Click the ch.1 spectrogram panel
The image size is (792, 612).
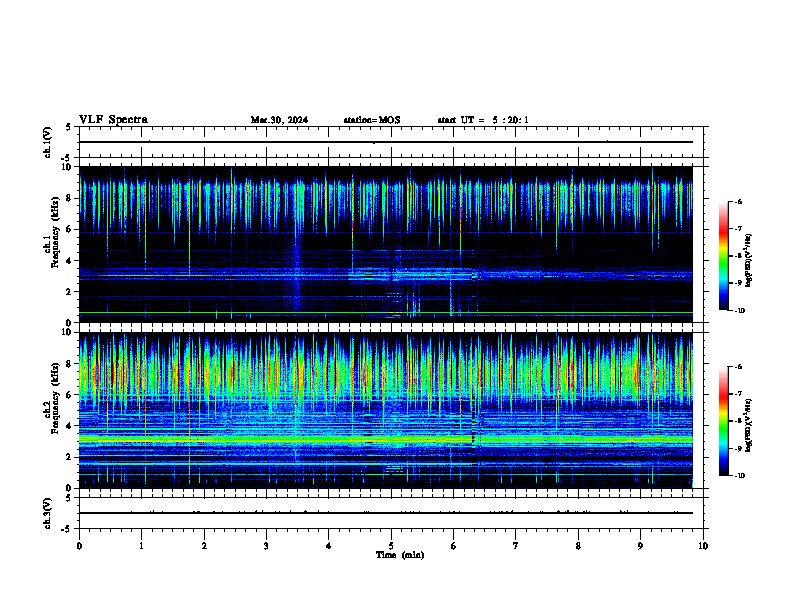[386, 244]
